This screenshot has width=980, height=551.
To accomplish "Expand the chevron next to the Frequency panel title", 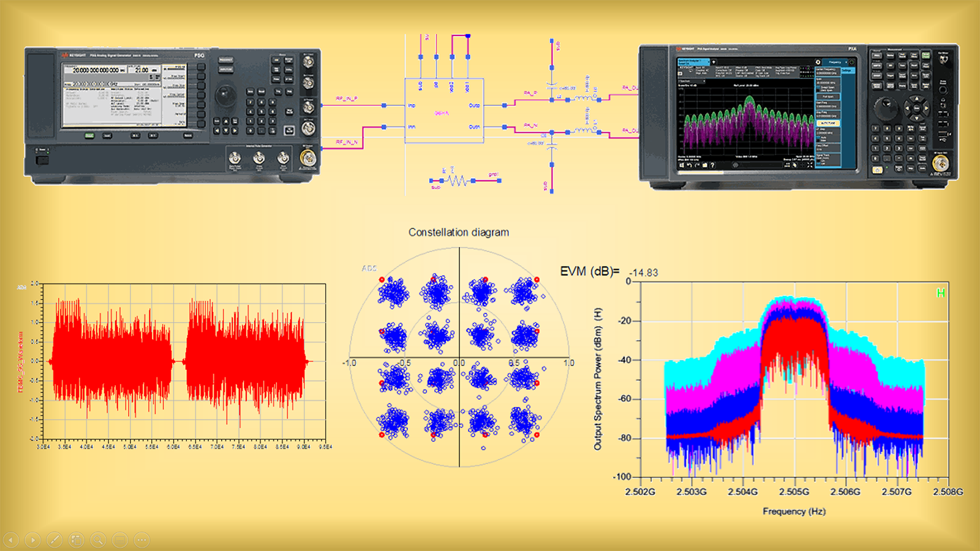I will point(846,62).
